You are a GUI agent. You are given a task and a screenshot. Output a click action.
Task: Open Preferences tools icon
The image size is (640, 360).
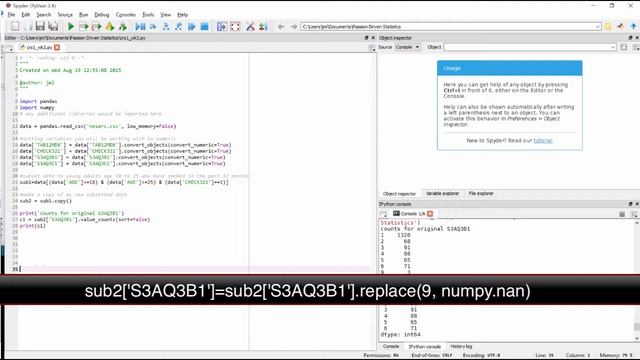point(250,27)
